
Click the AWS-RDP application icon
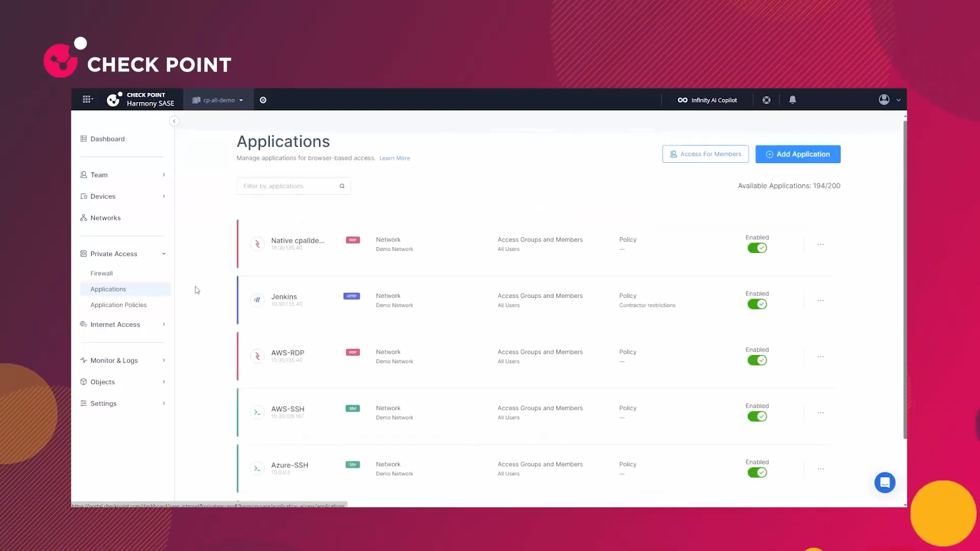coord(257,356)
